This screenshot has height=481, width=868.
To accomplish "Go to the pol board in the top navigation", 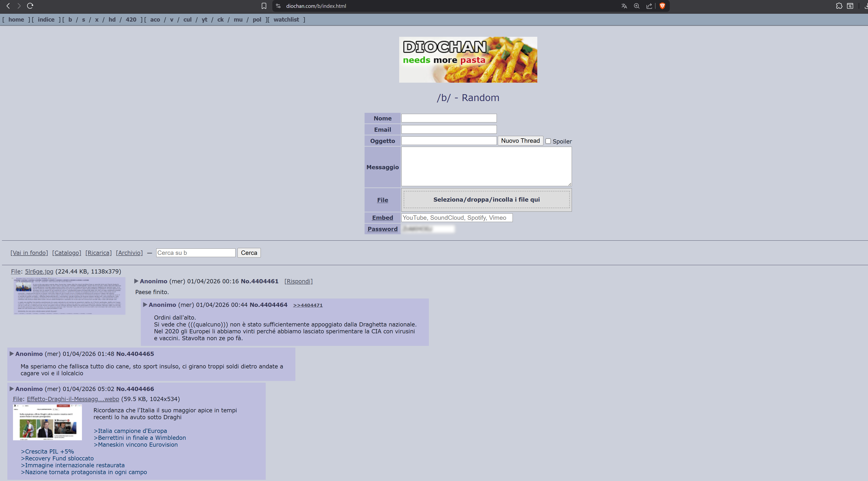I will point(257,20).
